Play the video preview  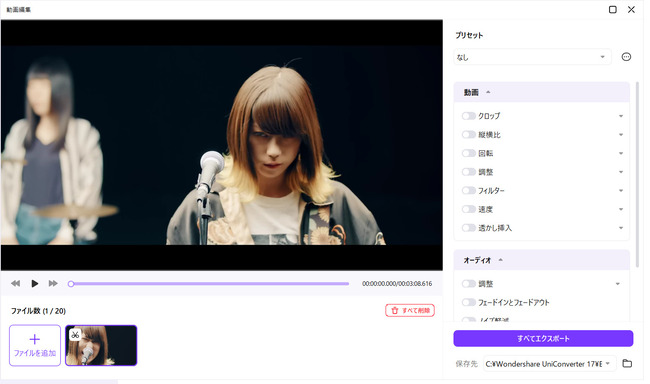[x=35, y=284]
